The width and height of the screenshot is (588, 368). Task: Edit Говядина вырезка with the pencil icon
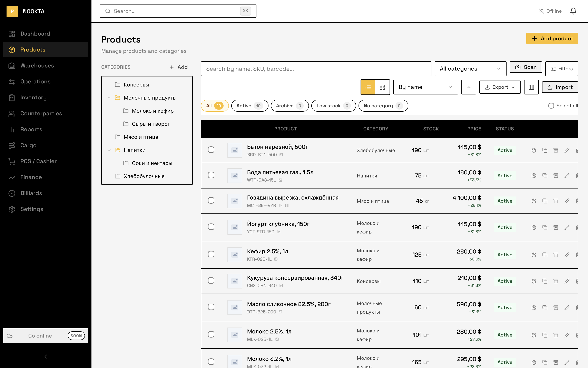tap(567, 201)
